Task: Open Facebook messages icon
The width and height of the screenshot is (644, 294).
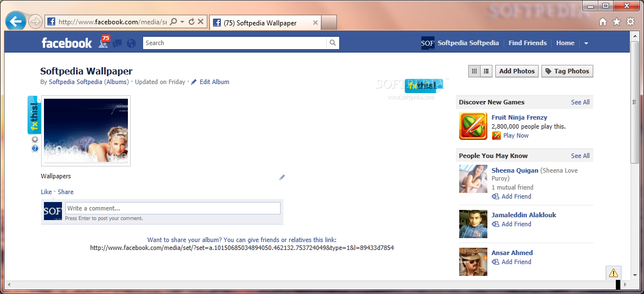Action: click(117, 43)
